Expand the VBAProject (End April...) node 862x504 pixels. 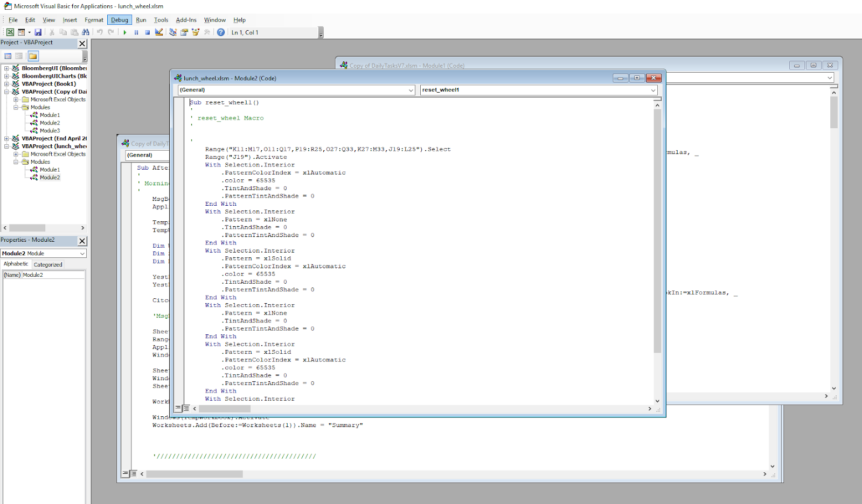pyautogui.click(x=6, y=138)
